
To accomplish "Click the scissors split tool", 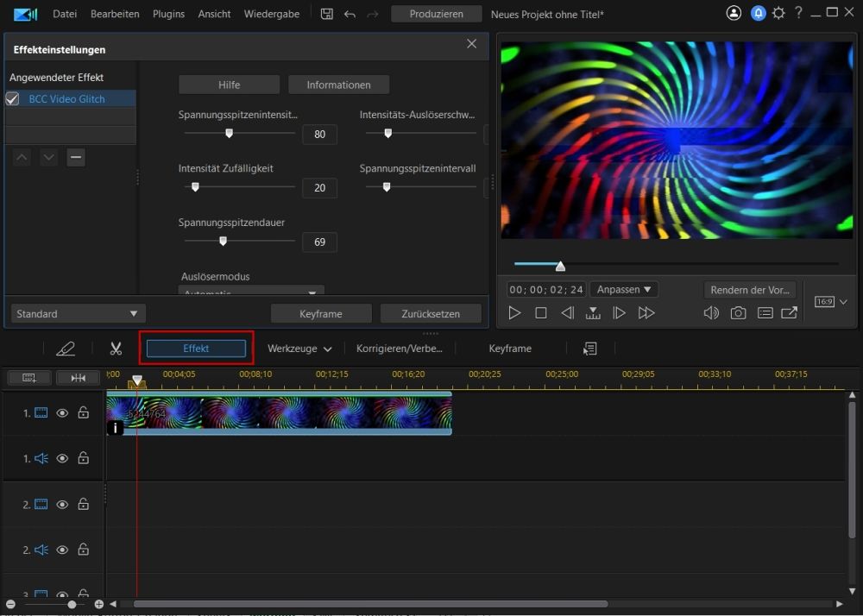I will pyautogui.click(x=116, y=349).
